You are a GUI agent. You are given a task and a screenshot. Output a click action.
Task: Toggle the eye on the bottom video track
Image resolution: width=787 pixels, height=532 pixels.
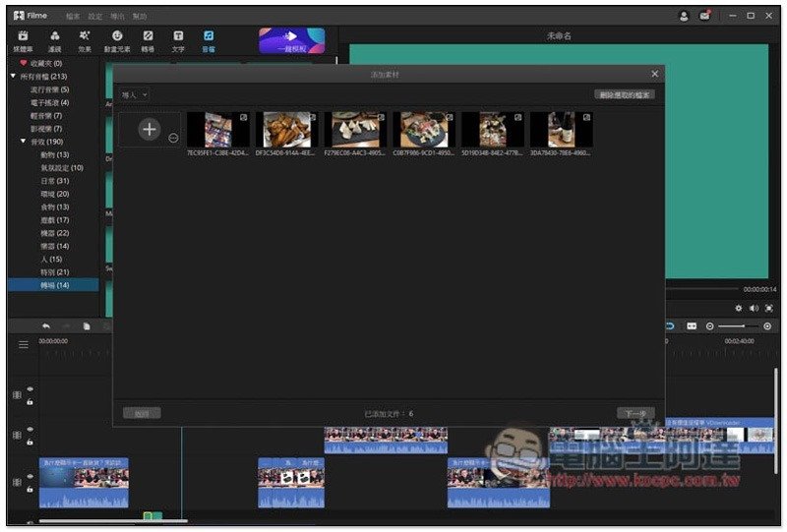pyautogui.click(x=30, y=476)
